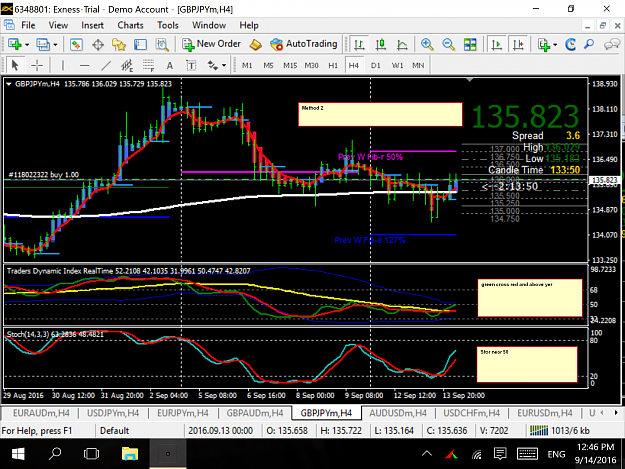Open the chat speech bubbles icon
The height and width of the screenshot is (469, 625).
(611, 44)
